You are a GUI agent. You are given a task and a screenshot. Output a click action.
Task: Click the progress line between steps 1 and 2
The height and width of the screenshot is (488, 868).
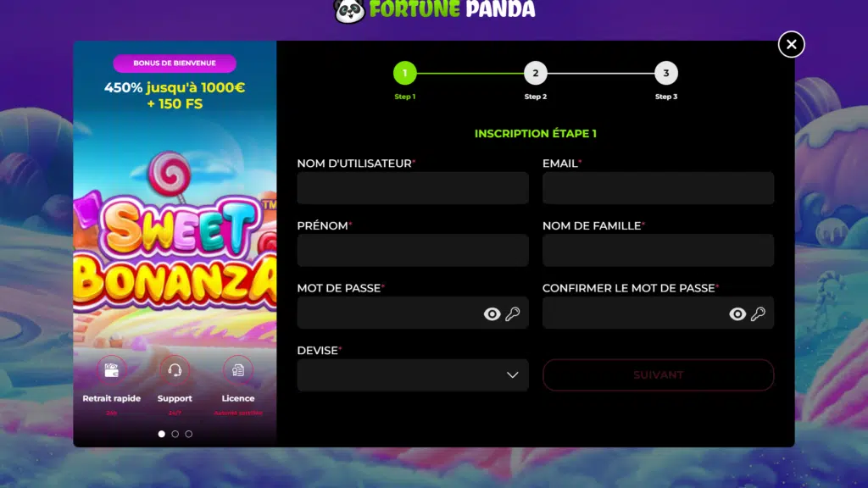pyautogui.click(x=470, y=73)
